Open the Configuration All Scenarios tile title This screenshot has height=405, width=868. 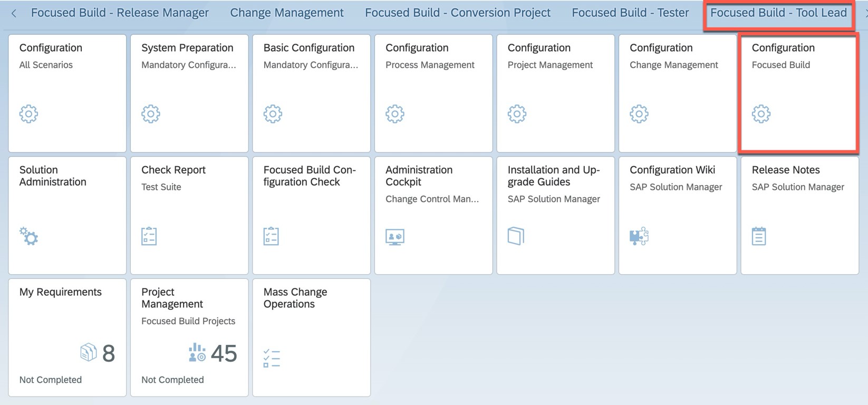click(x=51, y=48)
